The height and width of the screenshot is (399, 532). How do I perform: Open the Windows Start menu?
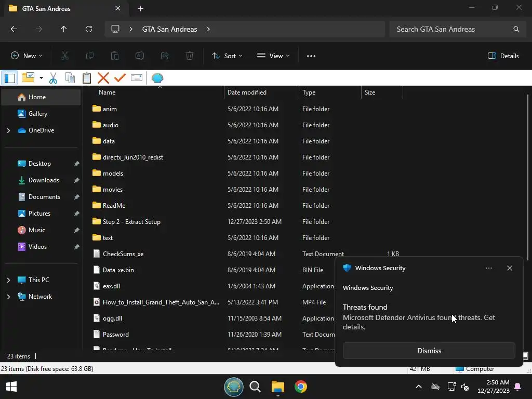point(11,387)
